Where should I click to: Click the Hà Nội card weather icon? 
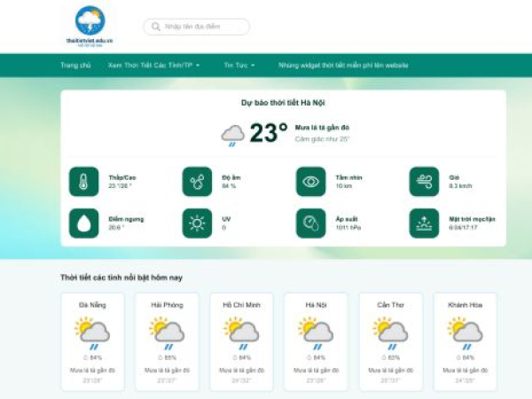pyautogui.click(x=316, y=333)
